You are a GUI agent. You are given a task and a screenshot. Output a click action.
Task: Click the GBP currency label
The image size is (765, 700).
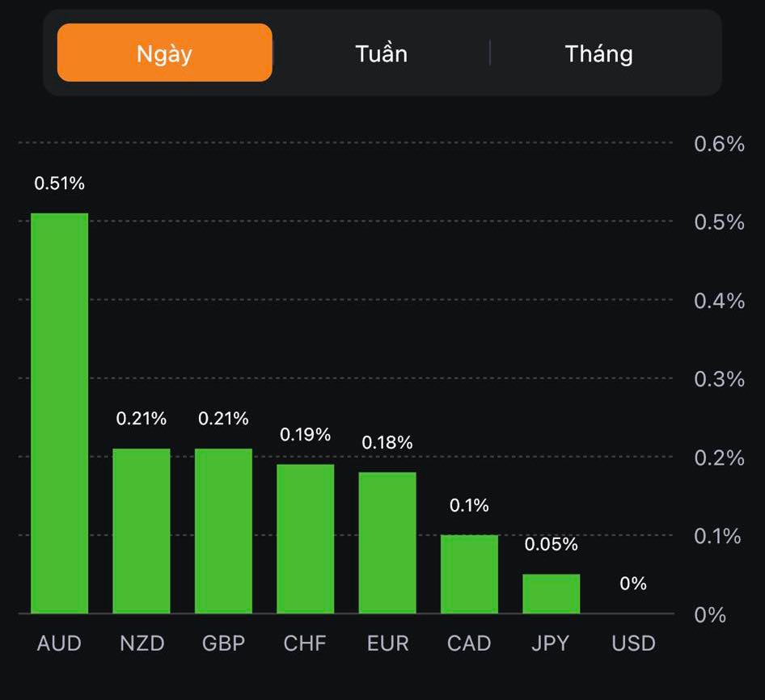[223, 643]
